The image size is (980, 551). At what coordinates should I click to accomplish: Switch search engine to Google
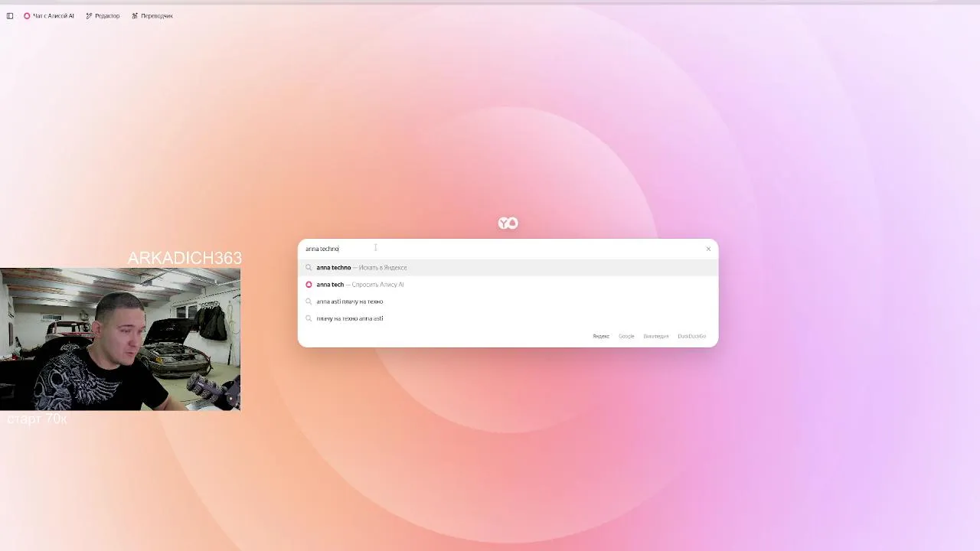(x=626, y=336)
